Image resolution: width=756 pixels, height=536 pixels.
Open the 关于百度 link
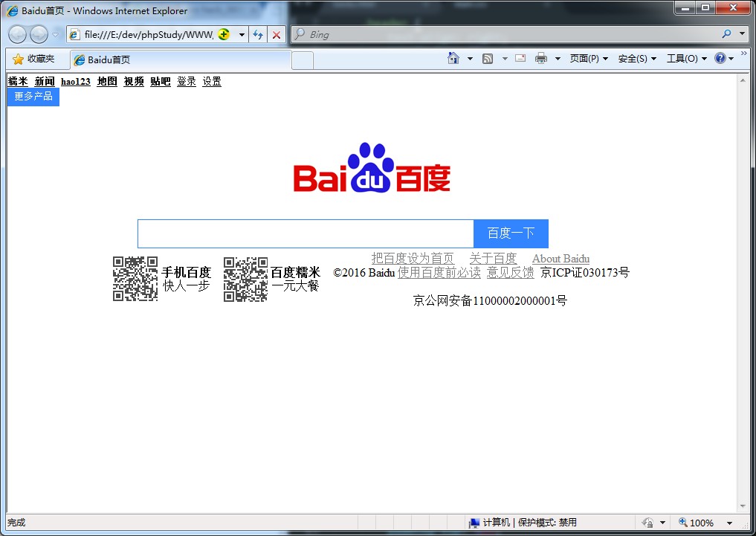494,259
